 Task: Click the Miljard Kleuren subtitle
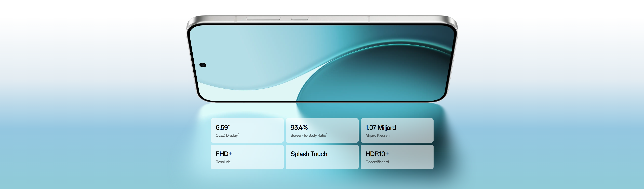coord(377,136)
